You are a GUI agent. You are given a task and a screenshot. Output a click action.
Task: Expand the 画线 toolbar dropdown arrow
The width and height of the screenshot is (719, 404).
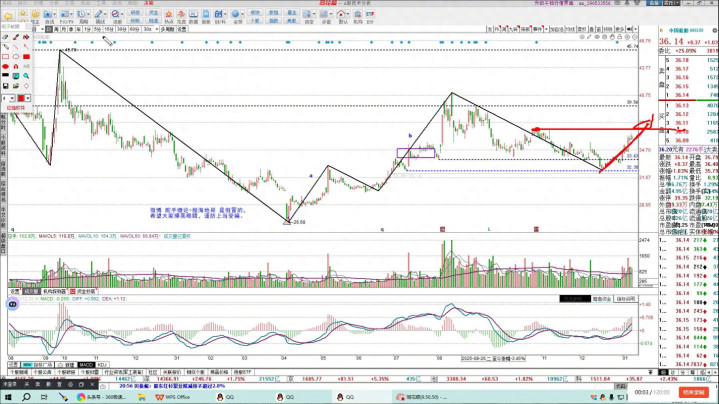point(105,14)
